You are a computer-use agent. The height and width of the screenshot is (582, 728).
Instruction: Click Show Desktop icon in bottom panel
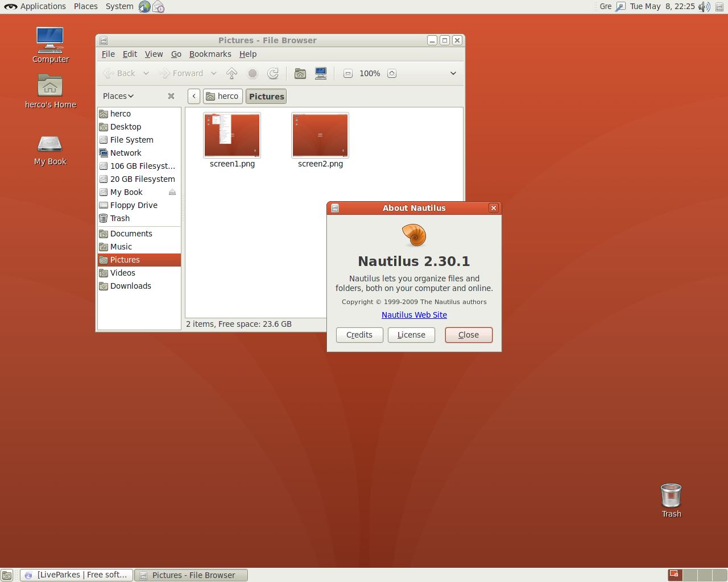pos(7,575)
